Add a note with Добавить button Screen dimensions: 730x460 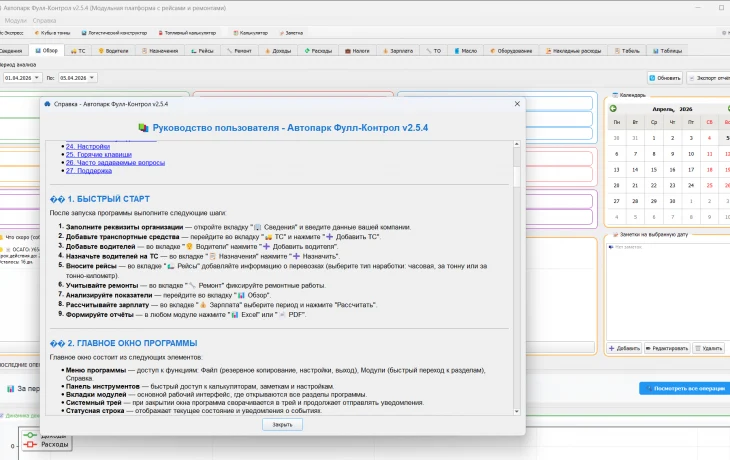pyautogui.click(x=624, y=348)
